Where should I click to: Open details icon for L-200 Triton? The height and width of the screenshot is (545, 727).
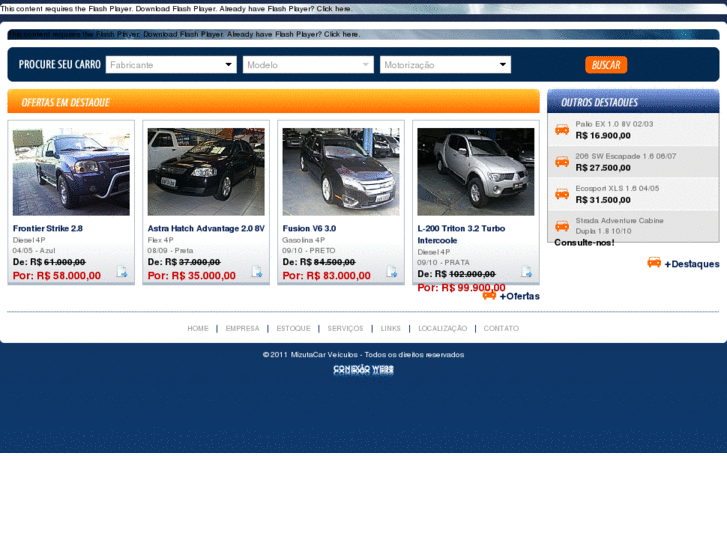coord(527,271)
